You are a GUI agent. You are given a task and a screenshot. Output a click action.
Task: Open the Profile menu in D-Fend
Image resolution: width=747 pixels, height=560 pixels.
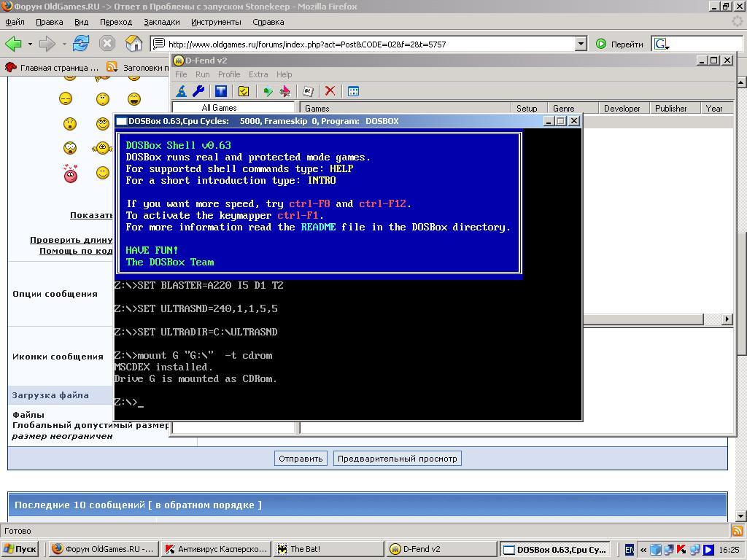229,74
